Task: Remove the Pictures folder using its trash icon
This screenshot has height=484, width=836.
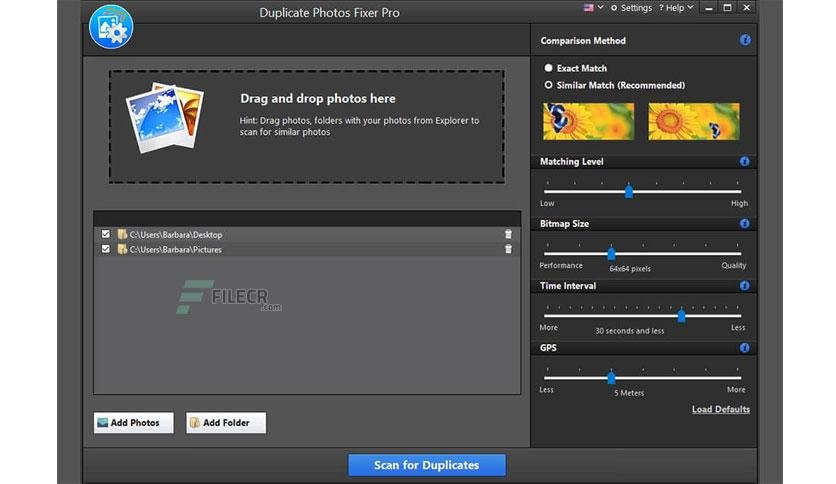Action: click(x=508, y=249)
